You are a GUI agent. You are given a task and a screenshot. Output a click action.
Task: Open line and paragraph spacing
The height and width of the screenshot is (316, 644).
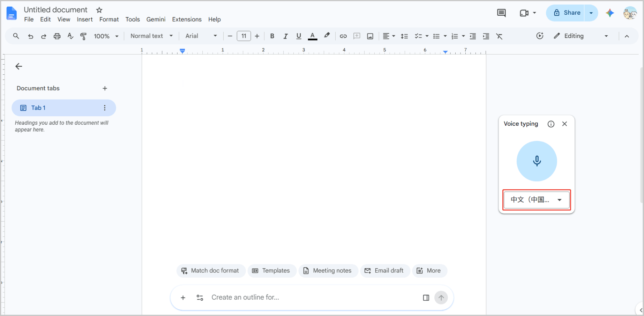click(404, 36)
